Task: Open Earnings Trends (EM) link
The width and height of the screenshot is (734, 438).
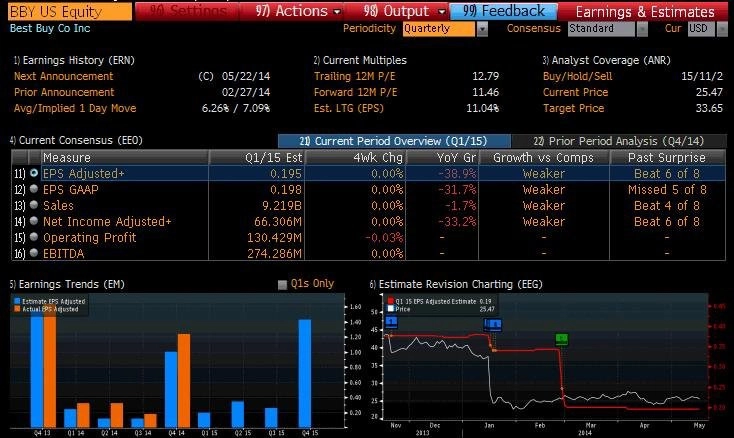Action: 67,285
